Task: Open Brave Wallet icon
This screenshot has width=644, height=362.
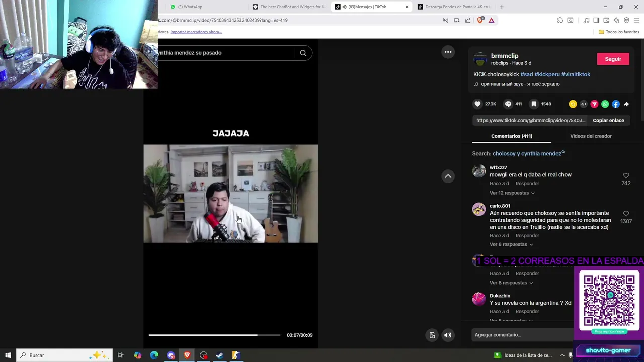Action: (x=606, y=20)
